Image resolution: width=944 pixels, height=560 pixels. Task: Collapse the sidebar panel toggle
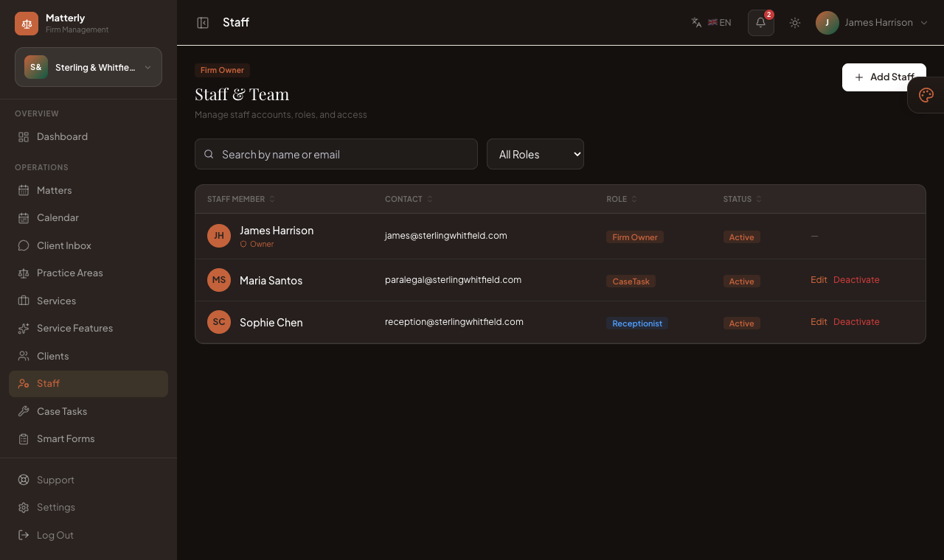click(x=203, y=23)
